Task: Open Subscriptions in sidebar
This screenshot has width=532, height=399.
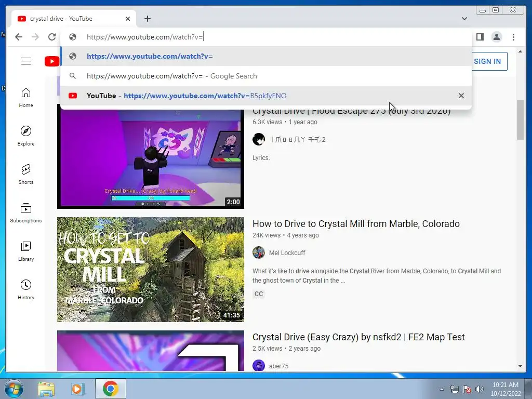Action: (26, 212)
